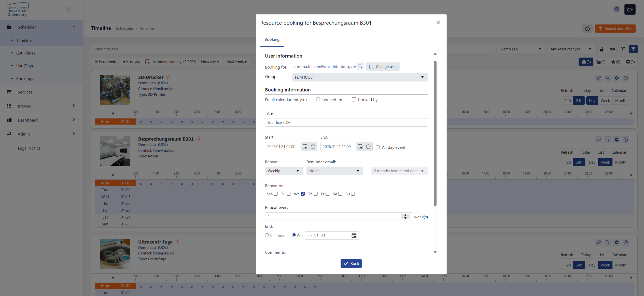The width and height of the screenshot is (644, 296).
Task: Enable the All day event checkbox
Action: [x=377, y=147]
